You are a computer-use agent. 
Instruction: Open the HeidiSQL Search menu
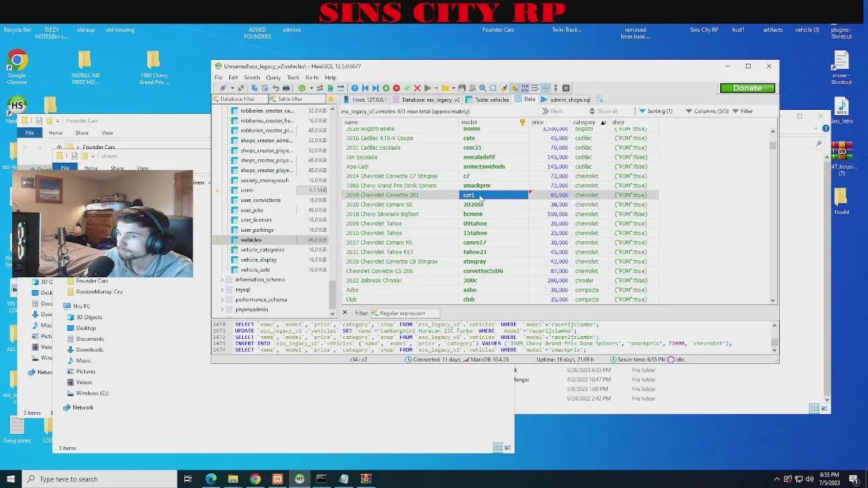[252, 77]
